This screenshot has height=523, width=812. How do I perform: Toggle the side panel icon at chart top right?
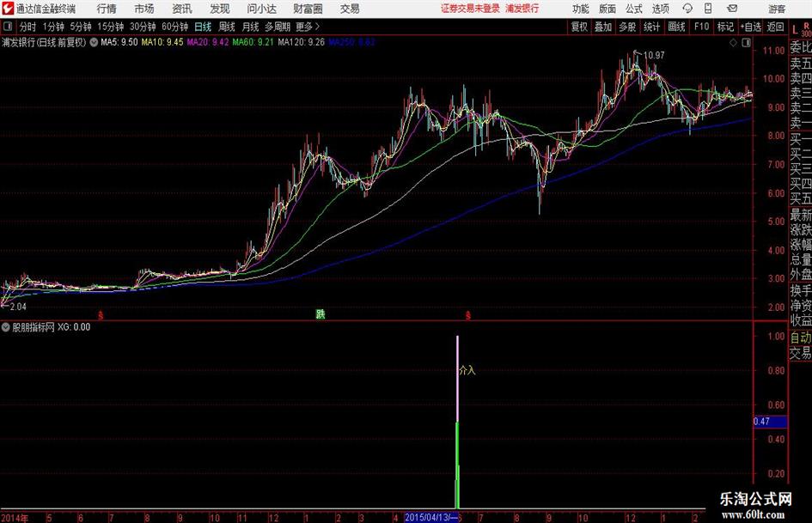(x=746, y=43)
